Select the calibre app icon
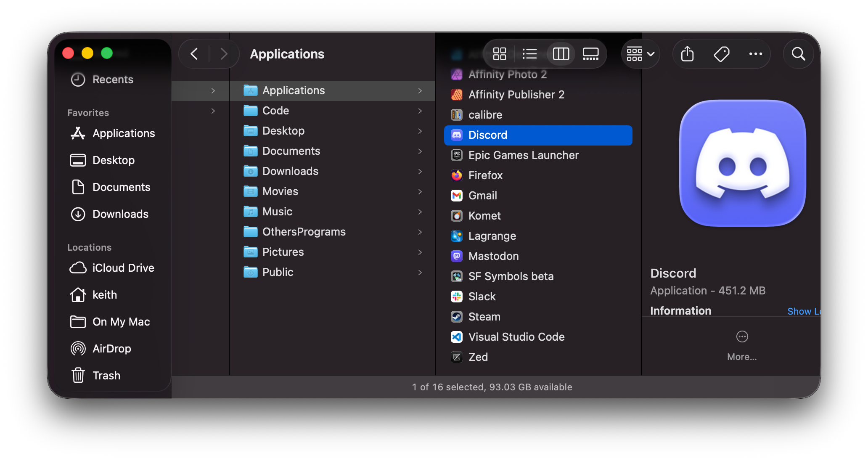The width and height of the screenshot is (868, 461). click(457, 115)
